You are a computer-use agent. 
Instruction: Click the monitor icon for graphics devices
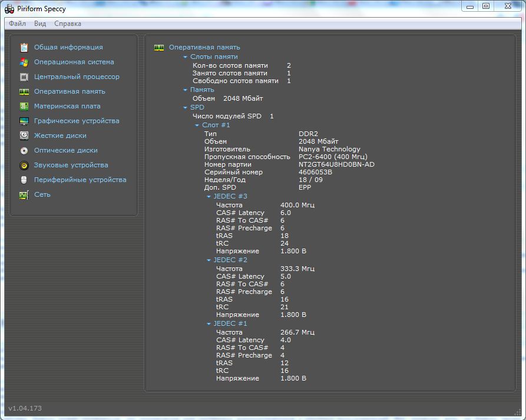[24, 121]
